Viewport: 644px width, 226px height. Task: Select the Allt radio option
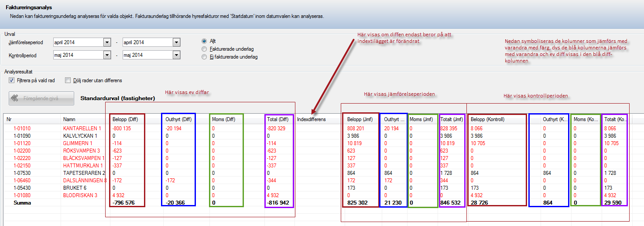coord(204,41)
